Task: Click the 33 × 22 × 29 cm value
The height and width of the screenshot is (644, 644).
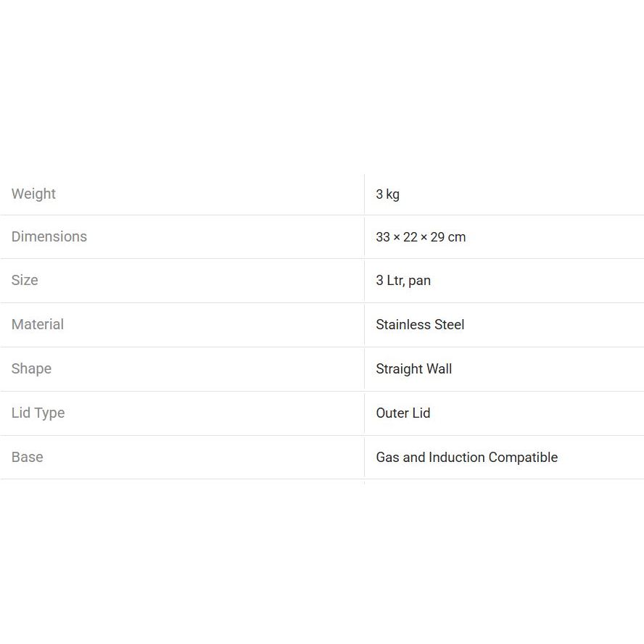Action: click(421, 237)
